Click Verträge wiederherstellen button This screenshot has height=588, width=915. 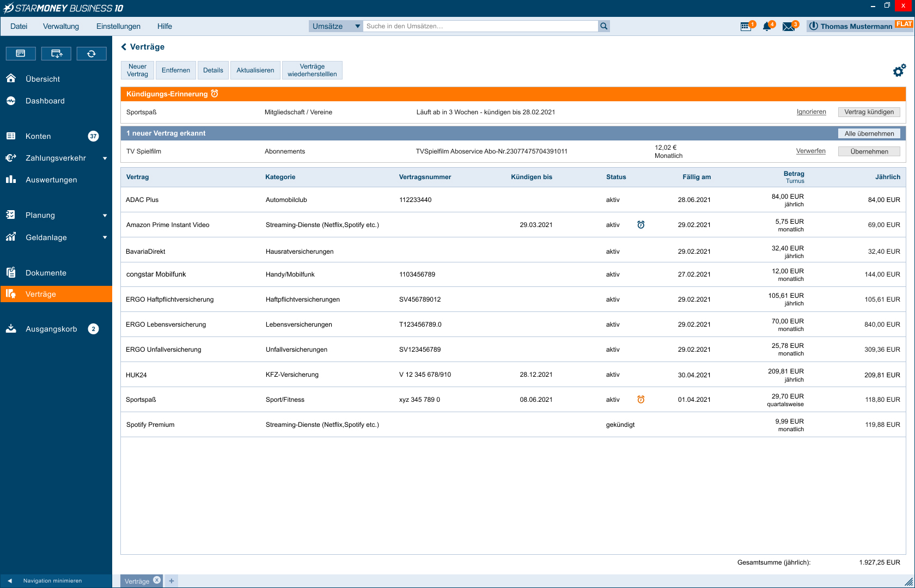312,70
